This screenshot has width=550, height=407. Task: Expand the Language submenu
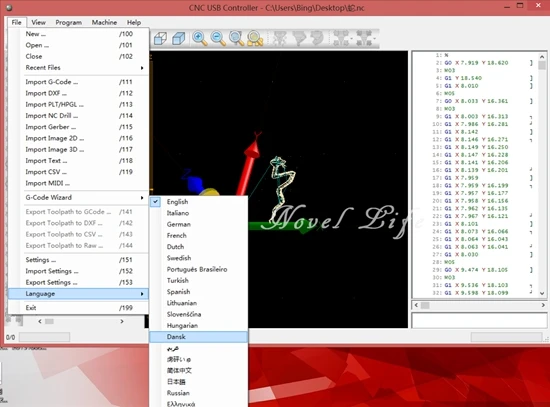pos(78,294)
